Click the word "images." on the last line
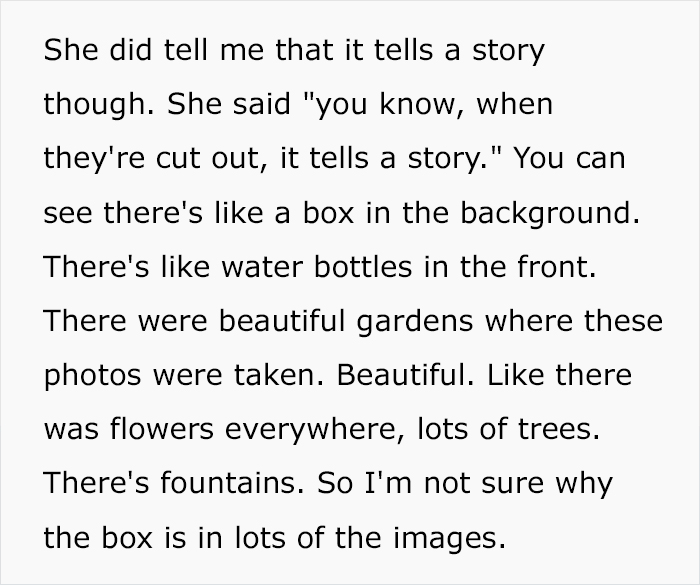 pyautogui.click(x=450, y=539)
